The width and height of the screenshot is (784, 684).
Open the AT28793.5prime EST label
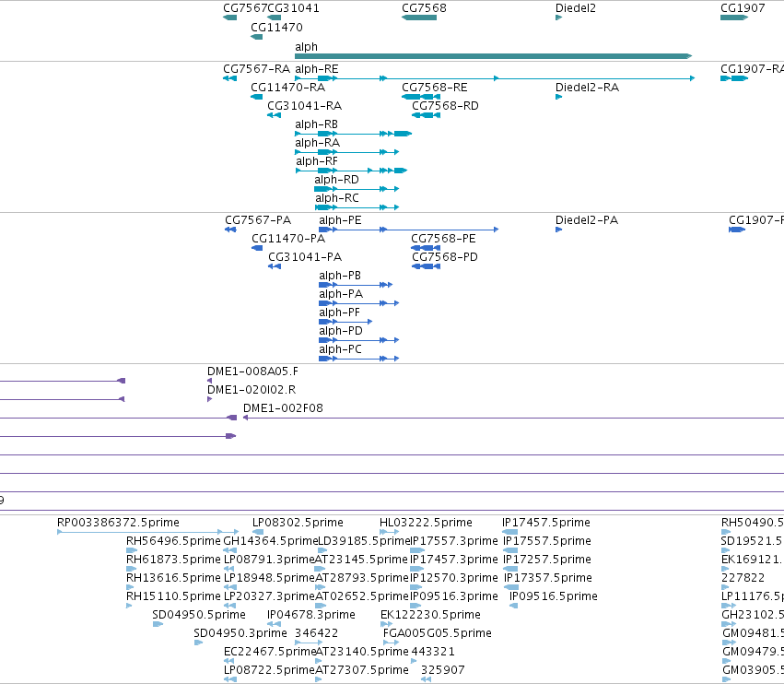pos(362,577)
